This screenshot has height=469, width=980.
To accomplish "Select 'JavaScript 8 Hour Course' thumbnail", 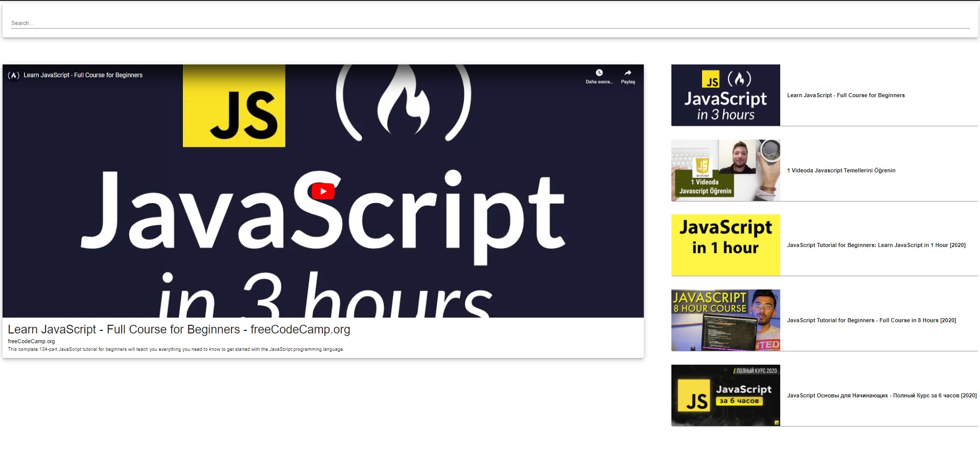I will tap(726, 320).
